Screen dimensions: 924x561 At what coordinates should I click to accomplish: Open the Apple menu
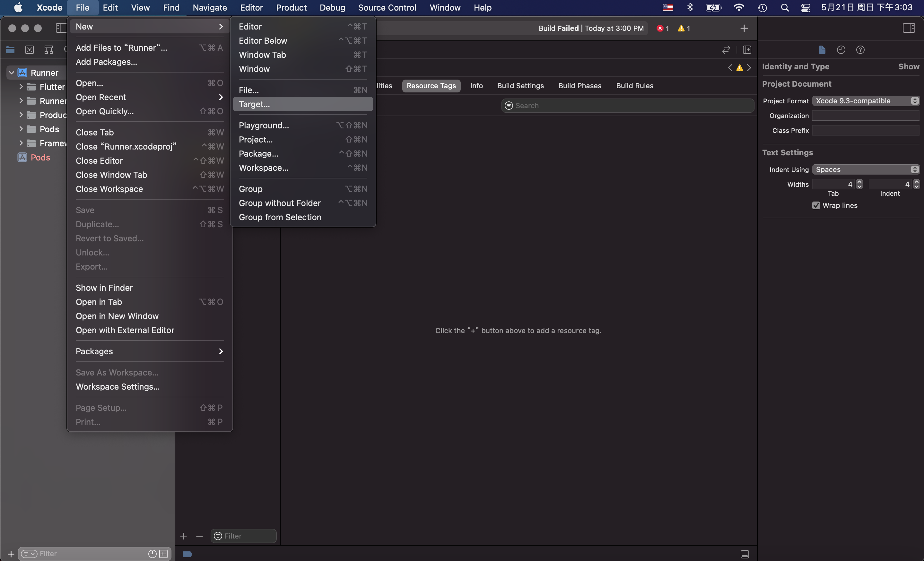point(18,7)
